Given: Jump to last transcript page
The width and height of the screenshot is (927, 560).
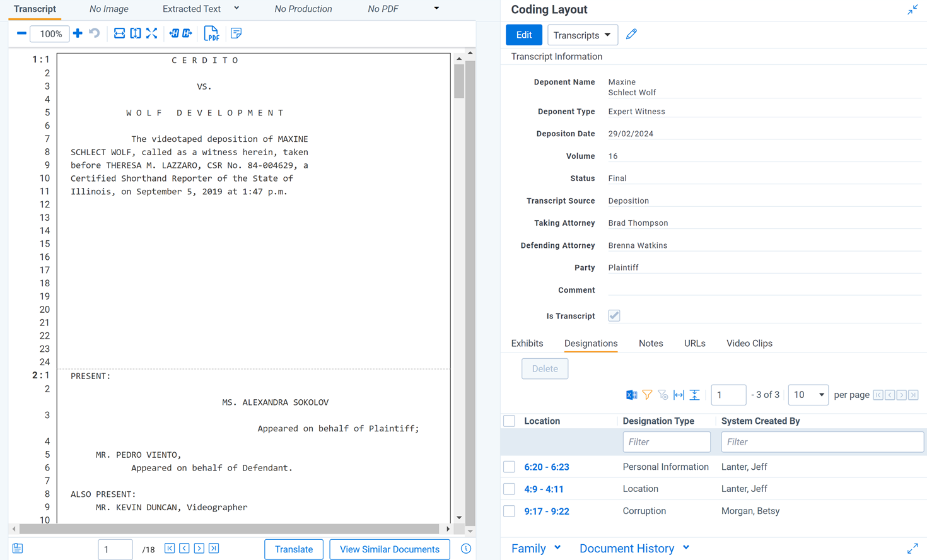Looking at the screenshot, I should coord(214,549).
